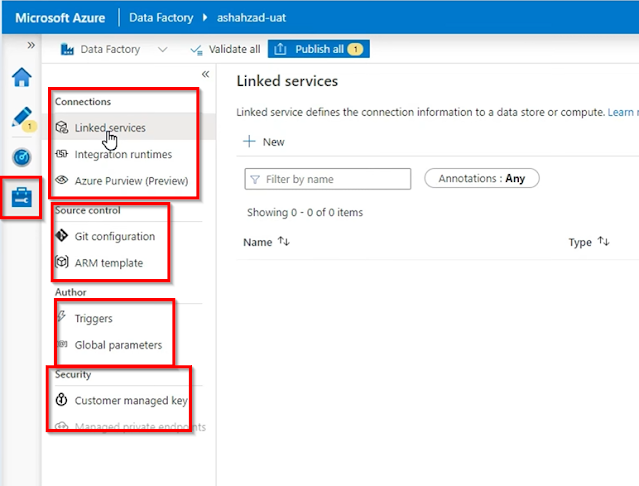Screen dimensions: 639x486
Task: Click the plus icon beside New
Action: pos(249,141)
